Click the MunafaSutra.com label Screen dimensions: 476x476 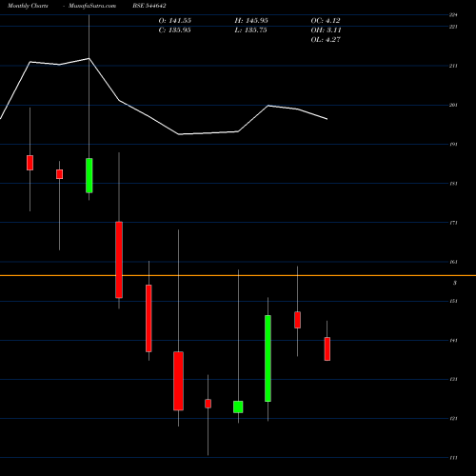(x=92, y=6)
